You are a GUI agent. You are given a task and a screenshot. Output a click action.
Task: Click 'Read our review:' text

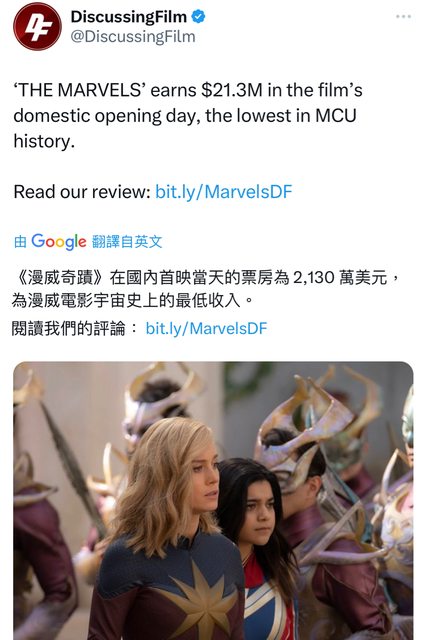tap(82, 191)
